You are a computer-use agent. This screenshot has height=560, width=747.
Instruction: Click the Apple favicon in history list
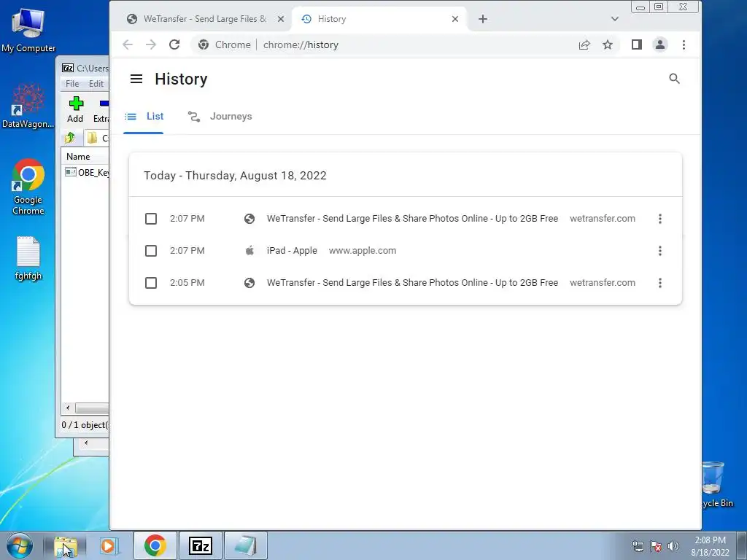coord(249,251)
